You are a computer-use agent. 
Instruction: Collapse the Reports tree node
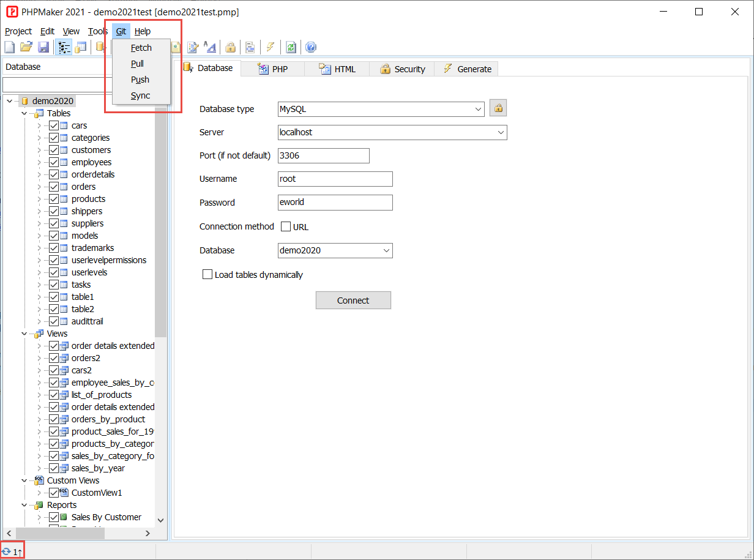click(24, 505)
